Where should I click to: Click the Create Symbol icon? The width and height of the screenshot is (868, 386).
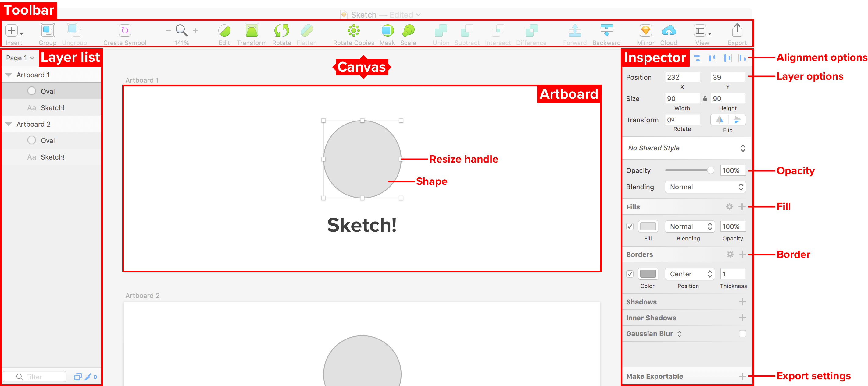pyautogui.click(x=125, y=31)
